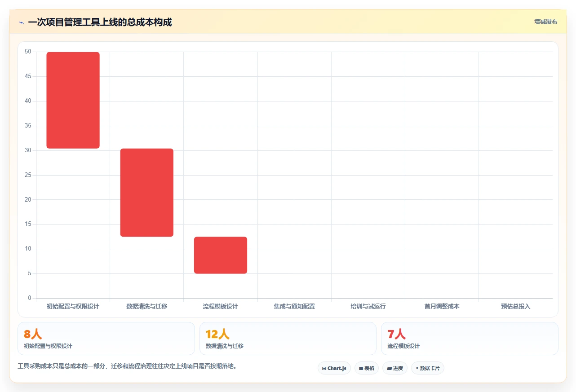Screen dimensions: 576x392
Task: Click the red bar for 初始配置与权限设计
Action: point(73,100)
